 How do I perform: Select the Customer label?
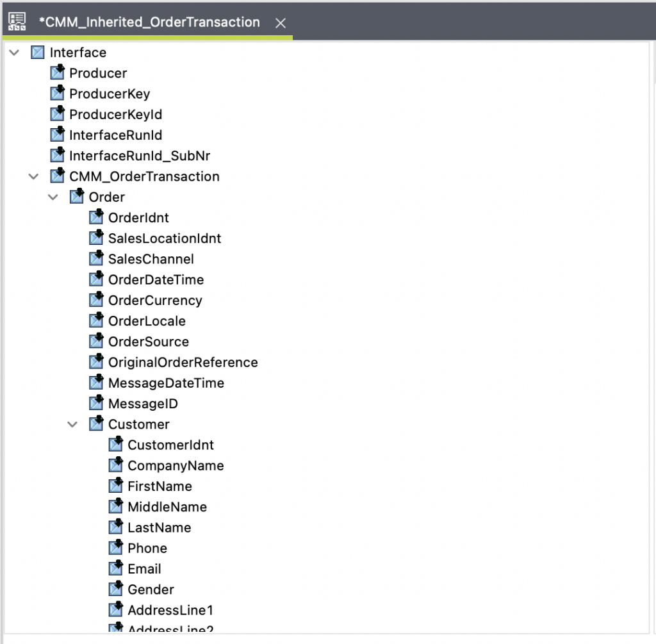point(139,424)
